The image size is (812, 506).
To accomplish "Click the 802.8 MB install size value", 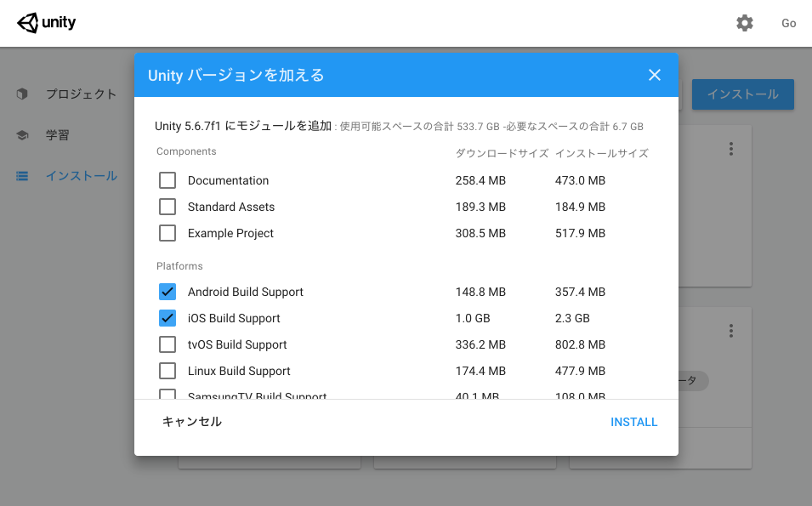I will (580, 344).
